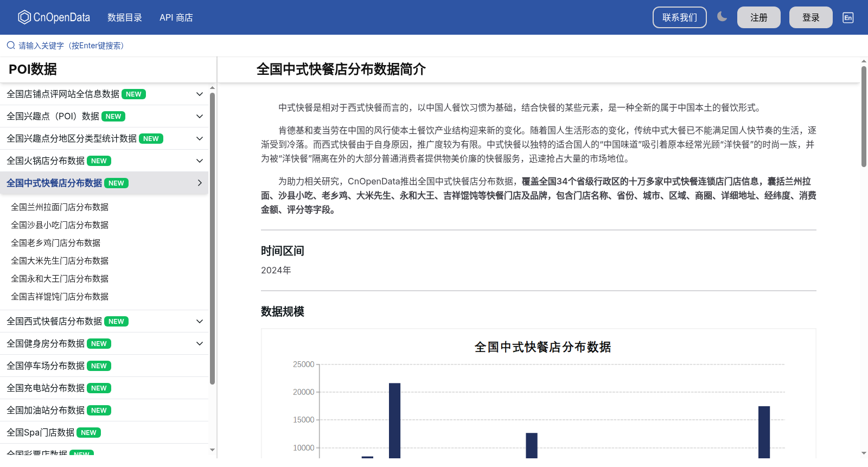The width and height of the screenshot is (868, 467).
Task: Open 全国停车场分布数据 entry
Action: click(46, 366)
